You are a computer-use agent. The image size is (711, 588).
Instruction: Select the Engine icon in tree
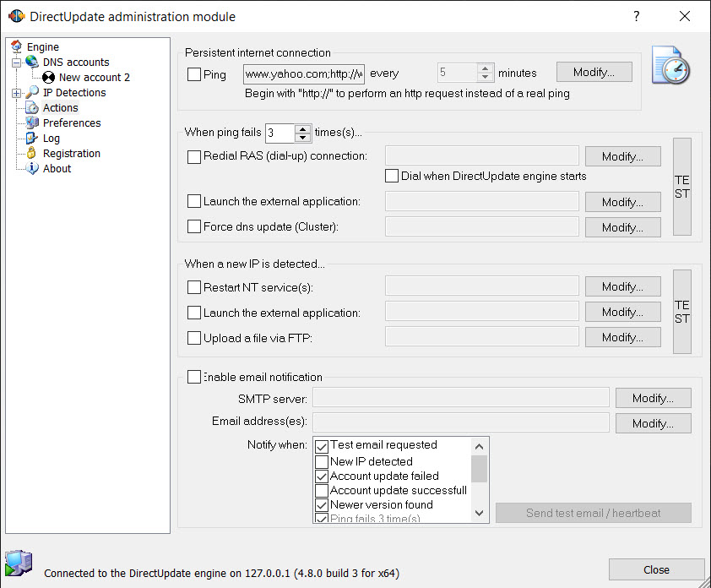(x=16, y=46)
